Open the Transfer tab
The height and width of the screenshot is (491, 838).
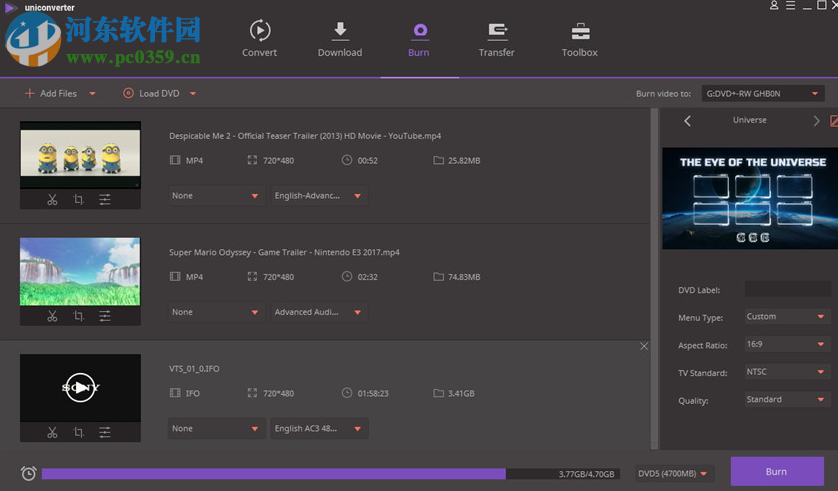point(496,38)
